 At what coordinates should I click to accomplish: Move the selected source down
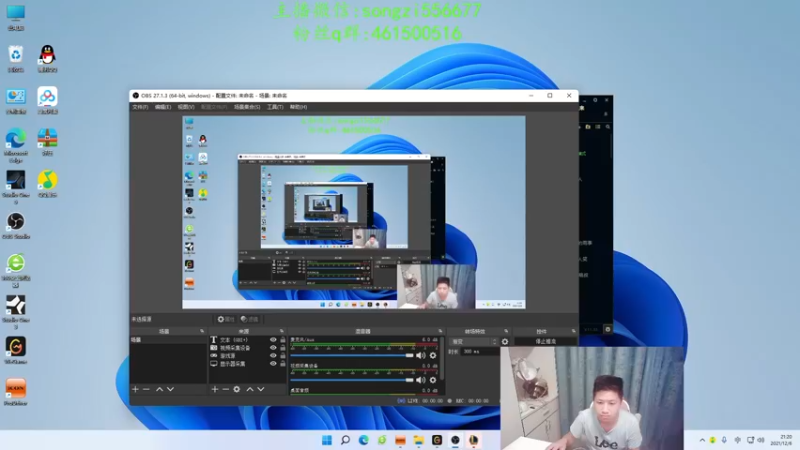click(261, 389)
